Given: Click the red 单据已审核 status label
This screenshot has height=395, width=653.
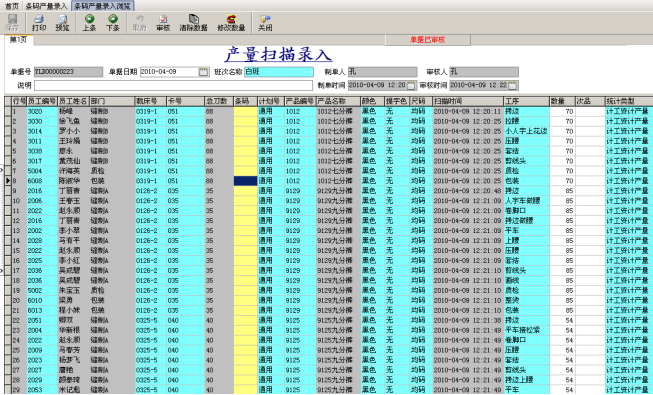Looking at the screenshot, I should (428, 40).
